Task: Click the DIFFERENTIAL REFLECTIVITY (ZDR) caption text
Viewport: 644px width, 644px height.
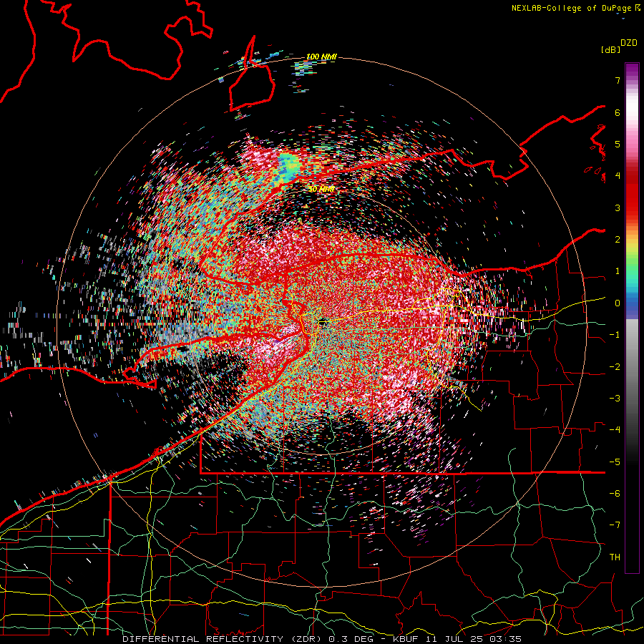Action: [x=223, y=639]
